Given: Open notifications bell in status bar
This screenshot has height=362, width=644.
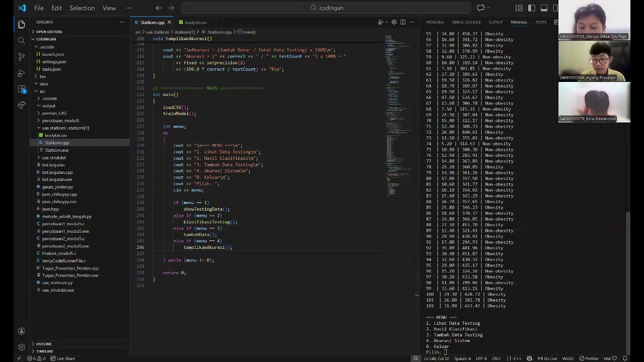Looking at the screenshot, I should [x=625, y=358].
